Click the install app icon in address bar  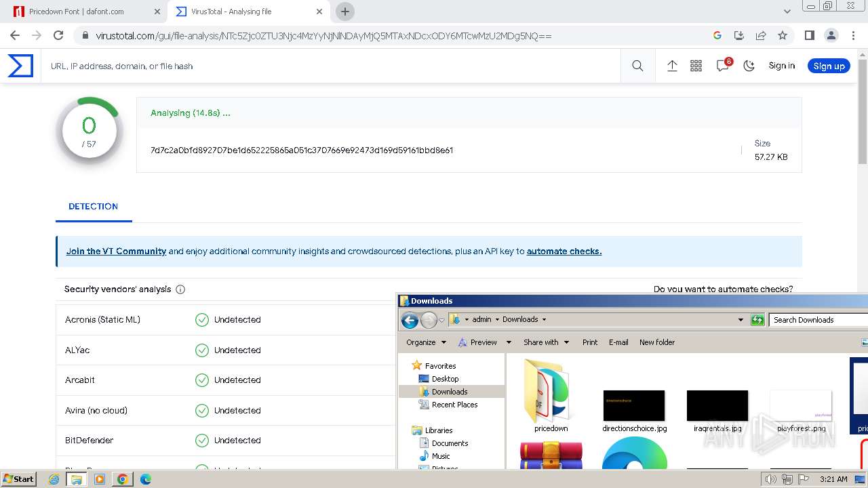coord(739,35)
